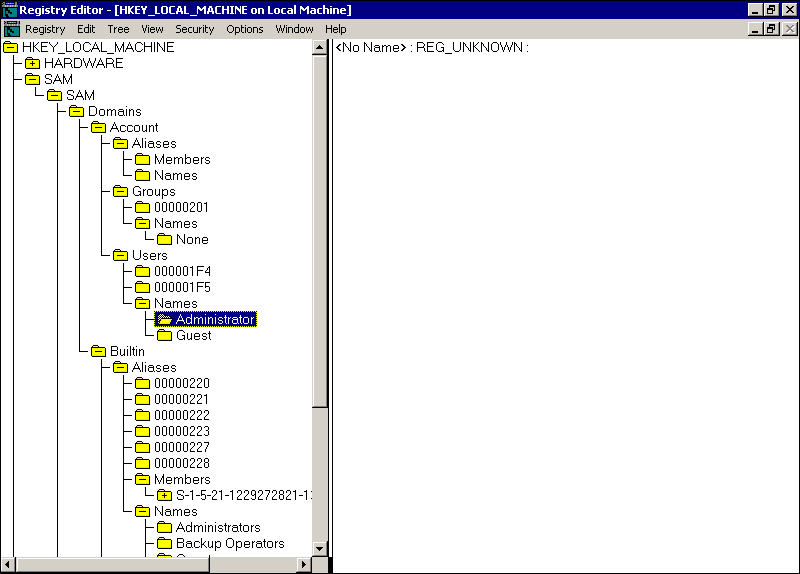This screenshot has height=574, width=800.
Task: Click the Administrators folder icon
Action: click(165, 527)
